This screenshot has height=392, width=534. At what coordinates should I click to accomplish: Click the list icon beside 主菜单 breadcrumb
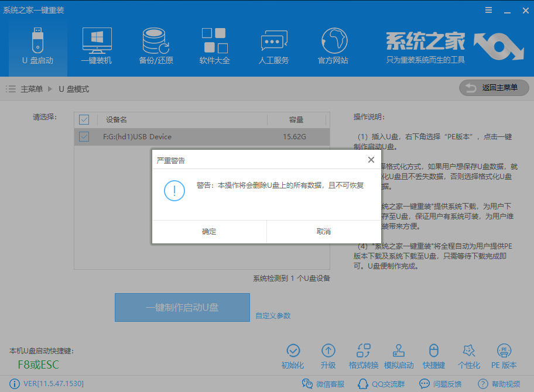[x=11, y=89]
